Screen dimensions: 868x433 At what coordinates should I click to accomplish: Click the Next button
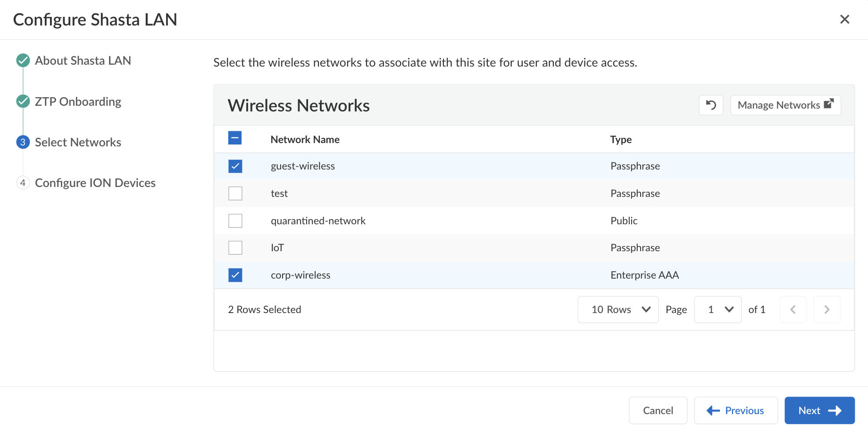(x=819, y=410)
